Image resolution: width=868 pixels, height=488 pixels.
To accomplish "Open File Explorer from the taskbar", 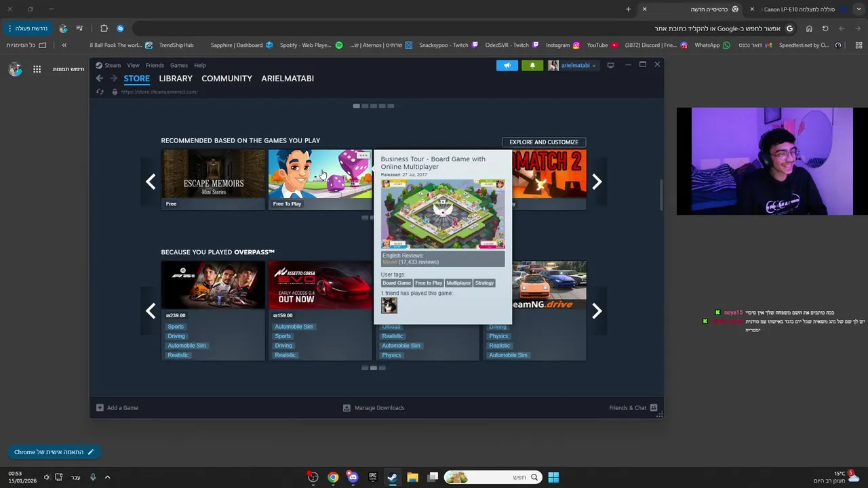I will pyautogui.click(x=412, y=477).
